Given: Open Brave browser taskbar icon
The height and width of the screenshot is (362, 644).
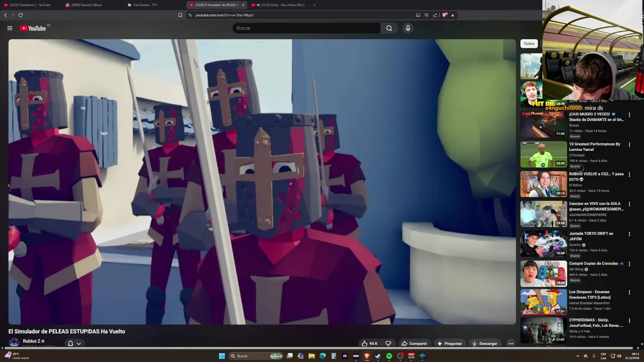Looking at the screenshot, I should point(367,356).
